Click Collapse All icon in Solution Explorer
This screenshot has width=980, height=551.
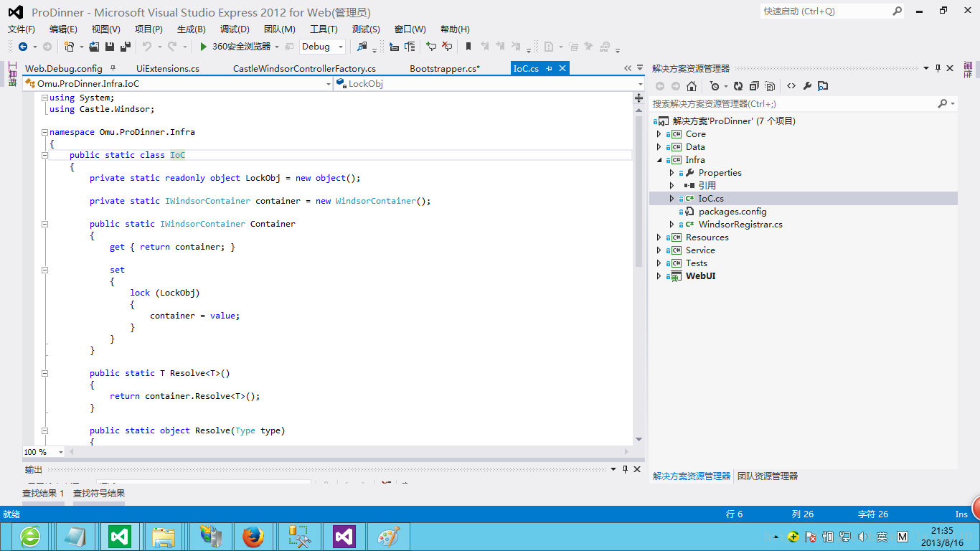754,86
